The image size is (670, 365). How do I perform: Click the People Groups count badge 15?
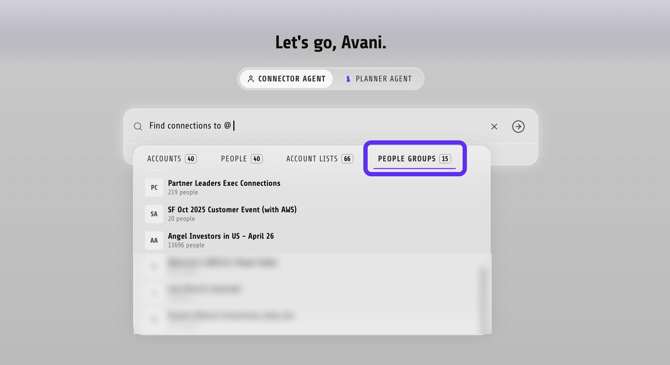[445, 159]
